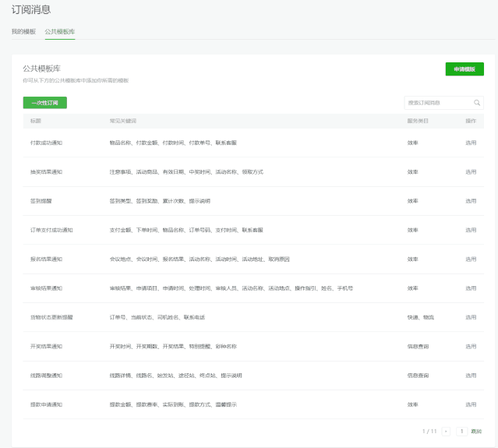Choose 选用 for 订单支付成功通知
498x448 pixels.
tap(471, 230)
